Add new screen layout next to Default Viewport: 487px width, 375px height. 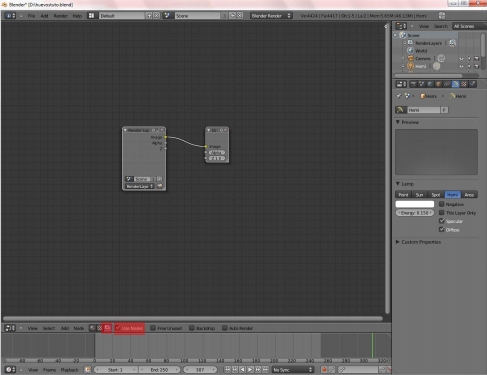coord(149,16)
